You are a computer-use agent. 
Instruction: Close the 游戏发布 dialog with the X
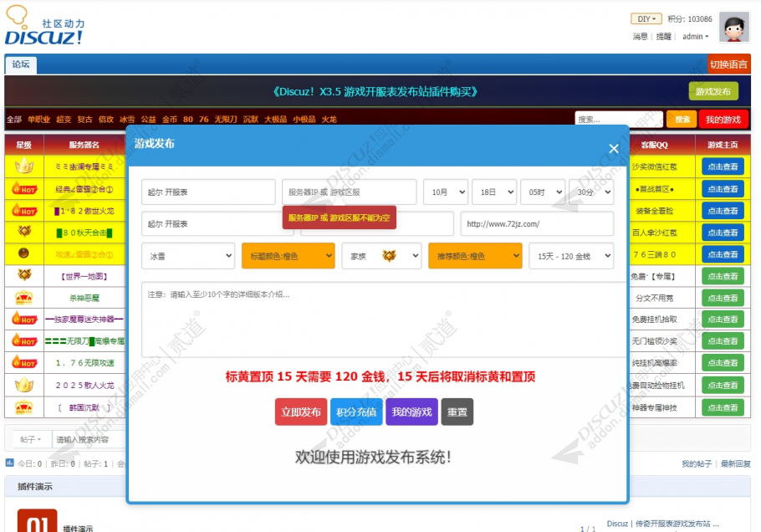pyautogui.click(x=614, y=149)
